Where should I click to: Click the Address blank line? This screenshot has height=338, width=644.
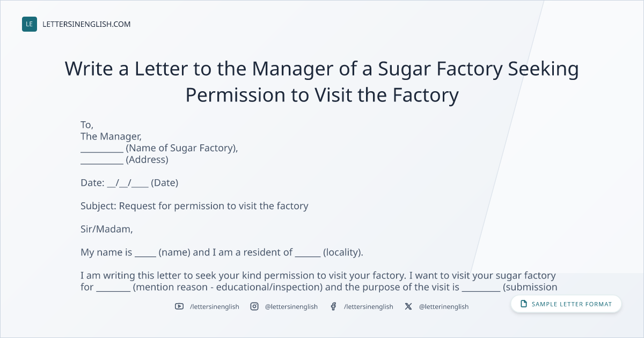tap(102, 160)
